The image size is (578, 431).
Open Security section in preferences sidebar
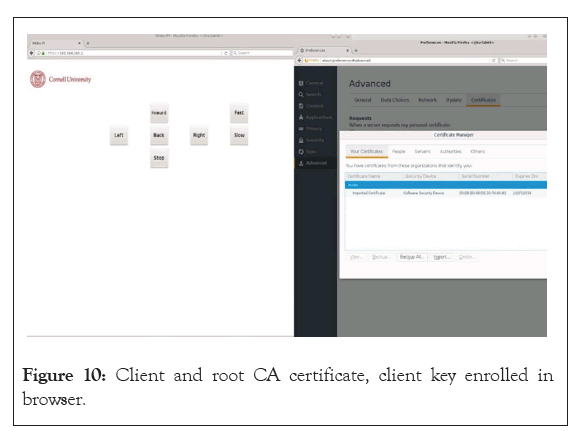click(x=315, y=140)
